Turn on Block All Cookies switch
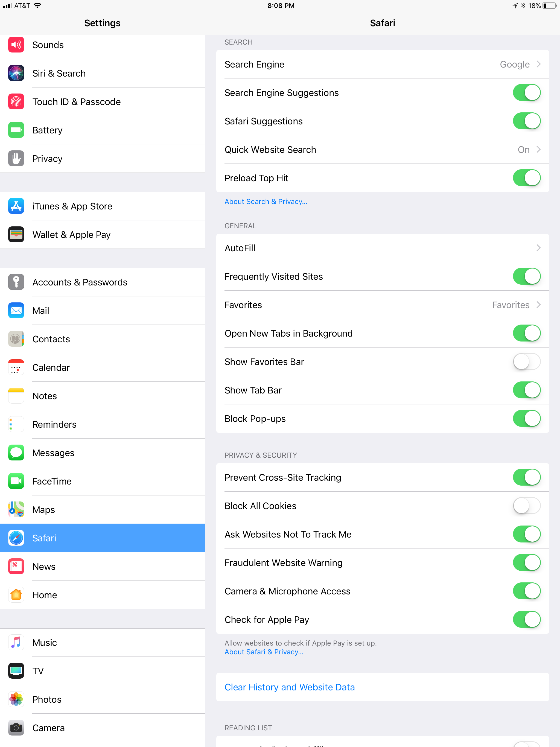The image size is (560, 747). click(x=527, y=506)
